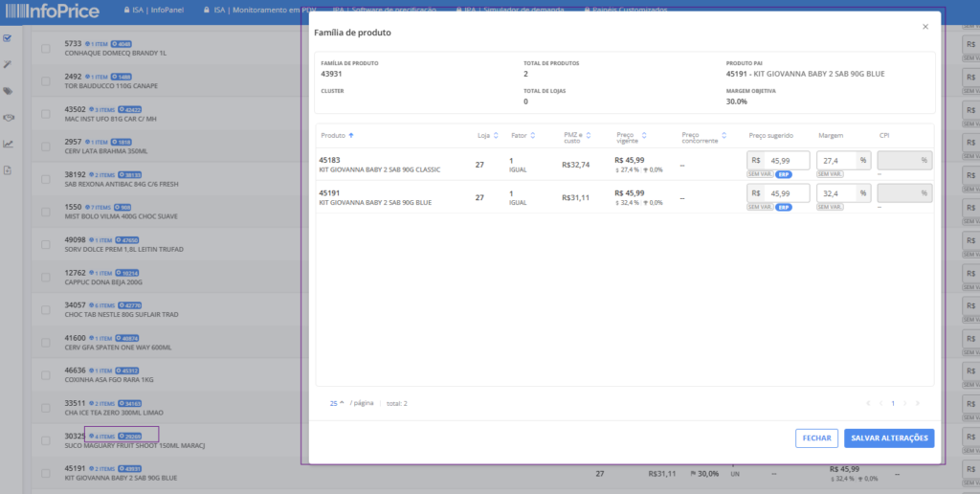Click next page arrow in pagination
This screenshot has height=494, width=980.
click(x=904, y=403)
